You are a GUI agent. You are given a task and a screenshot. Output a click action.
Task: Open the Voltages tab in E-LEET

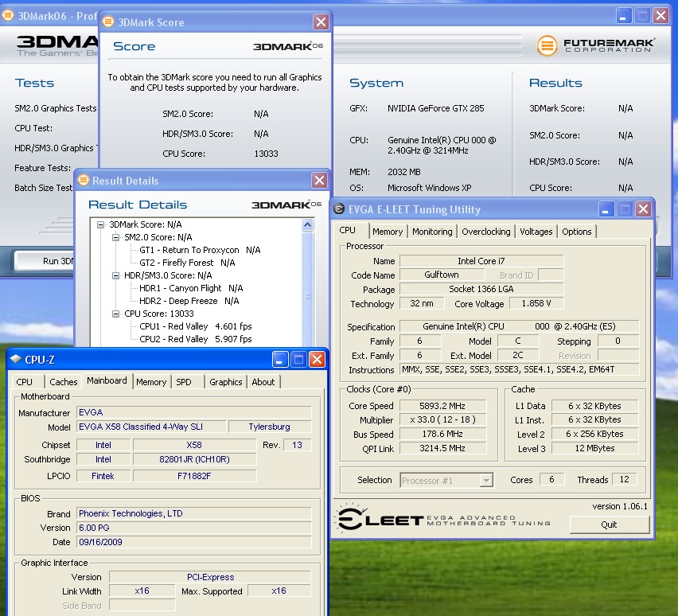coord(536,232)
